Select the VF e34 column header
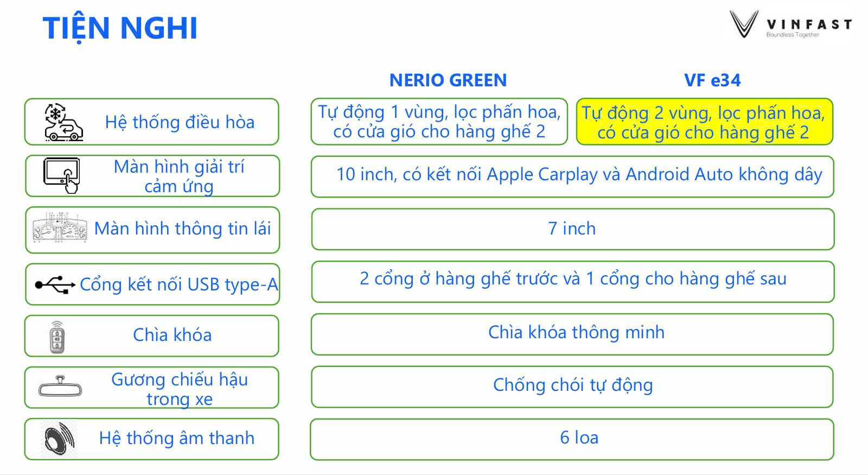This screenshot has height=475, width=868. pos(712,80)
